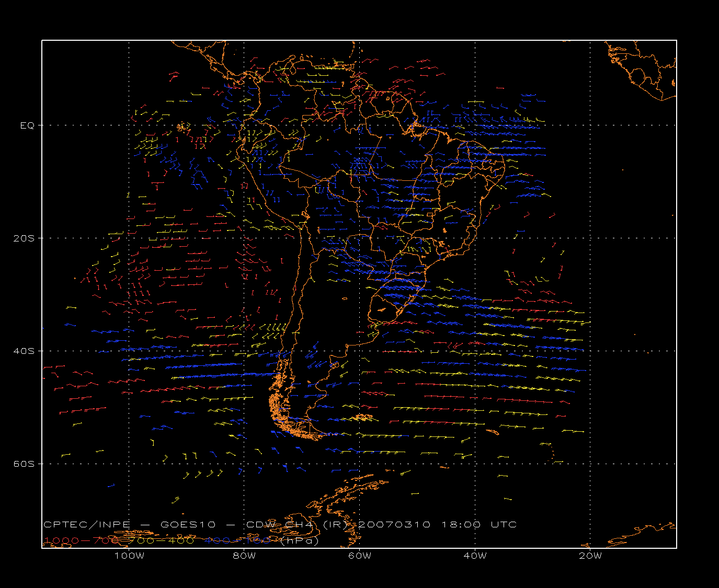Screen dimensions: 719x588
Task: Click the '18:00 UTC' time text
Action: pos(480,524)
